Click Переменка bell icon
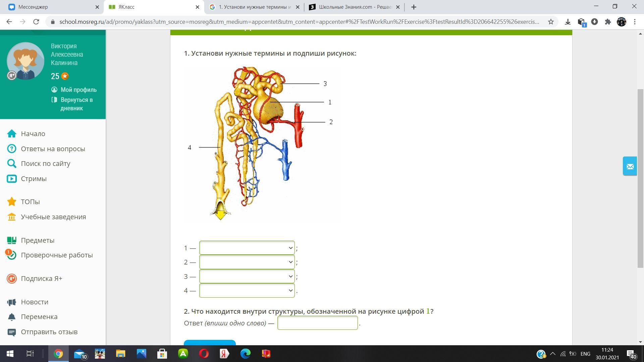Screen dimensions: 644x362 (12, 317)
